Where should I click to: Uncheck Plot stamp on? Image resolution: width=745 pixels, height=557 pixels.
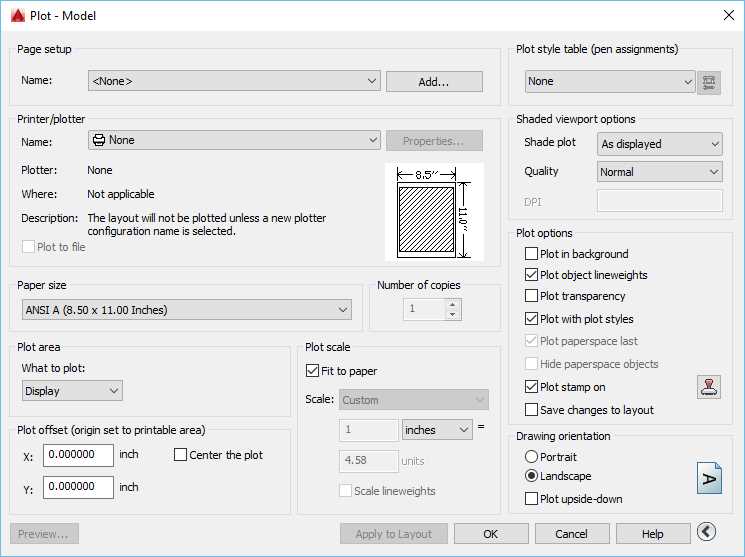pos(531,386)
